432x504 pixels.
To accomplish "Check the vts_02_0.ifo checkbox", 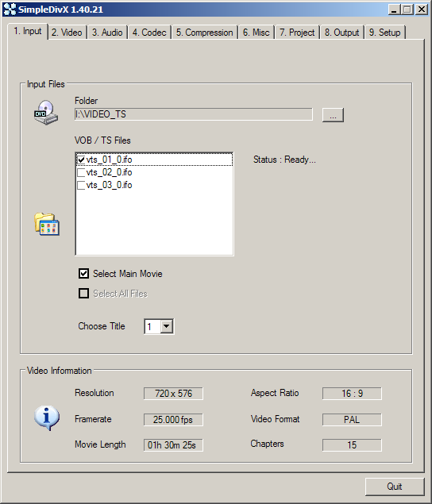I will (x=81, y=172).
